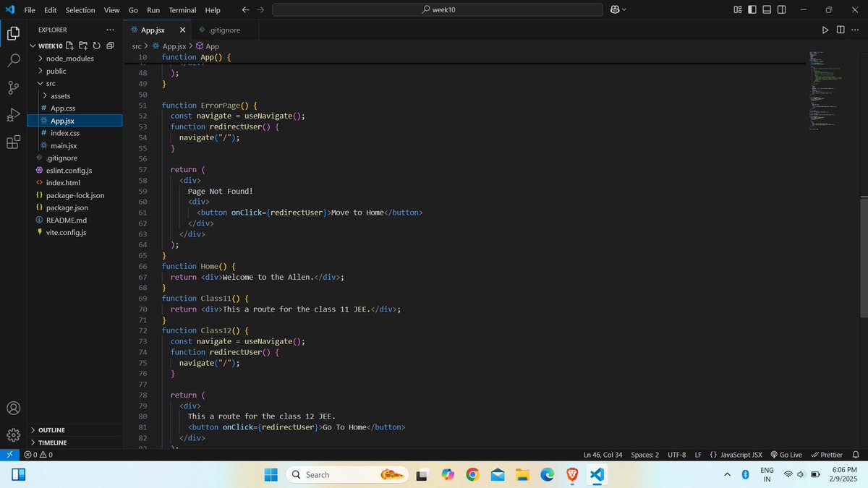Go back with the navigation arrow
Viewport: 868px width, 488px height.
coord(245,10)
